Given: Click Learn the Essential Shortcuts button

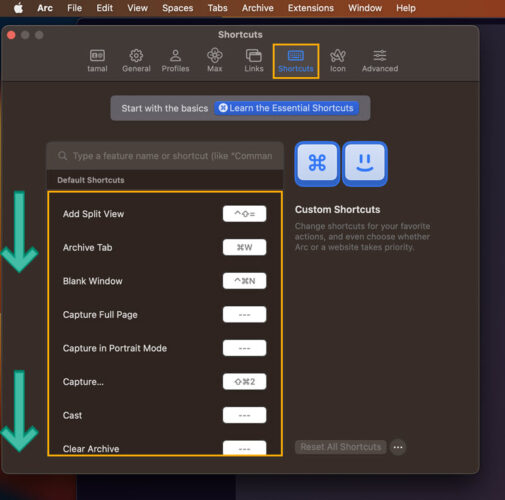Looking at the screenshot, I should coord(286,108).
